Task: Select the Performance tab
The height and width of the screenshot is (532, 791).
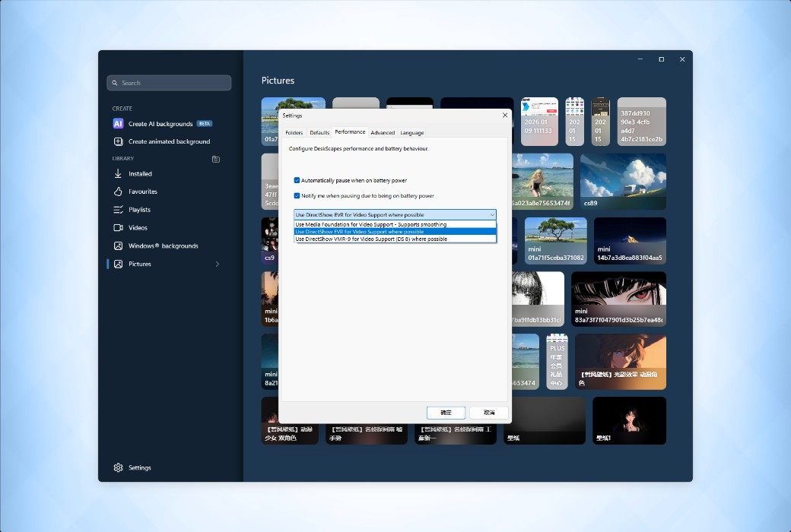Action: tap(350, 131)
